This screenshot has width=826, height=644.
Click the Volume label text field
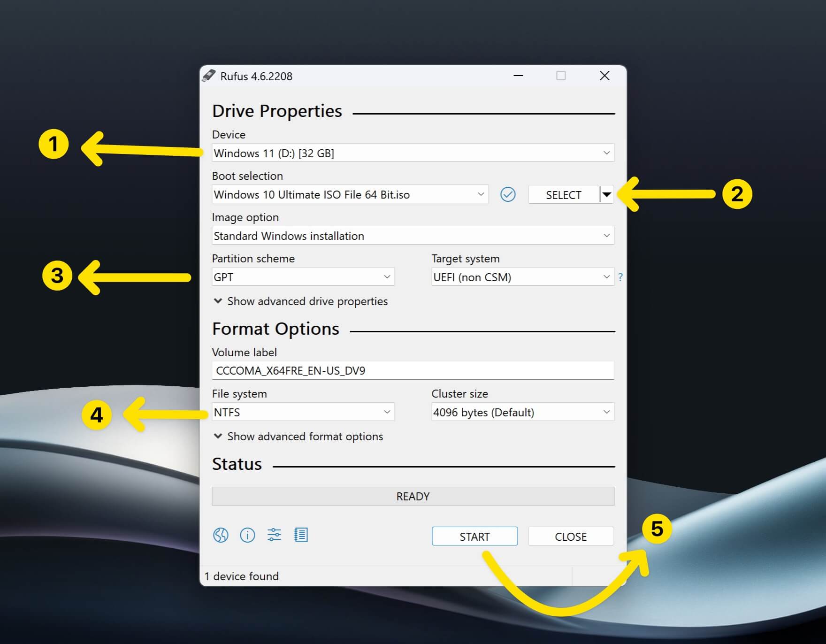[413, 371]
